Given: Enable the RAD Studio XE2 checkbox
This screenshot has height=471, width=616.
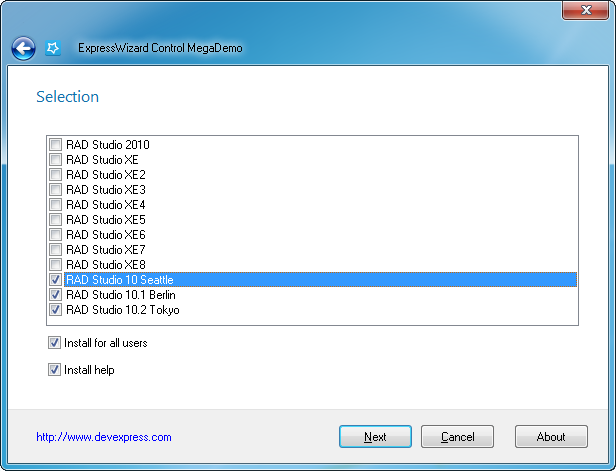Looking at the screenshot, I should coord(55,174).
